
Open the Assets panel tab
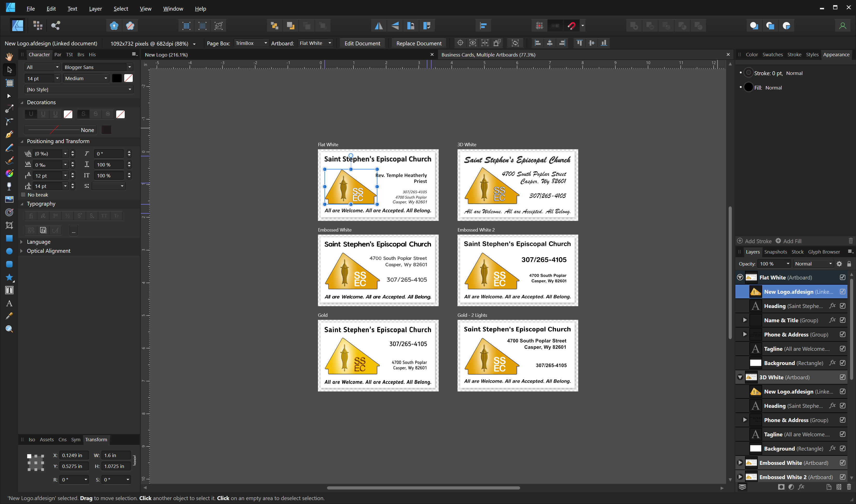click(x=46, y=439)
